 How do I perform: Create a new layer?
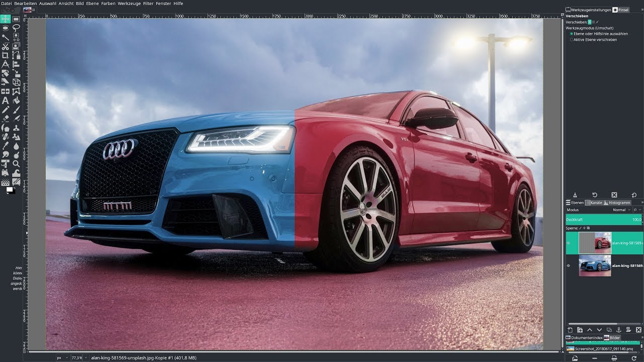pyautogui.click(x=570, y=330)
